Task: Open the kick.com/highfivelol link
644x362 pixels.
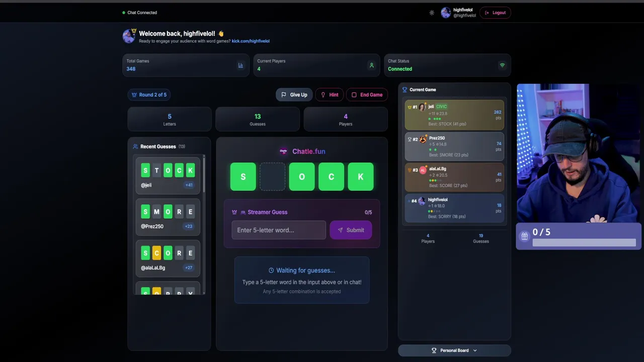Action: (251, 41)
